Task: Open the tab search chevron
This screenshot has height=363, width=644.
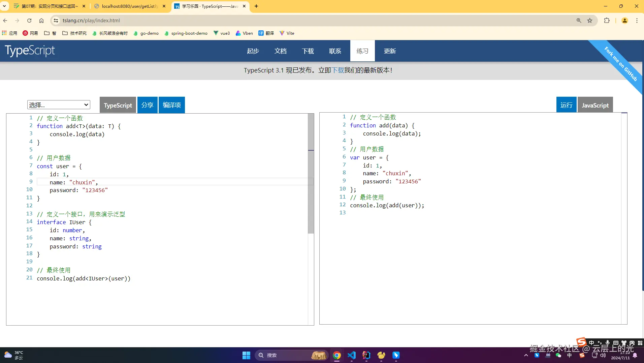Action: pos(5,6)
